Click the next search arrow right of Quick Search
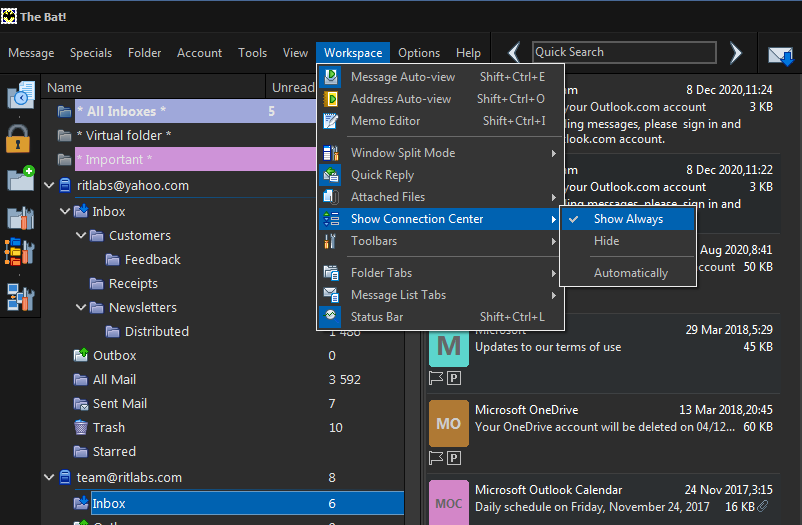Viewport: 802px width, 525px height. click(x=736, y=53)
